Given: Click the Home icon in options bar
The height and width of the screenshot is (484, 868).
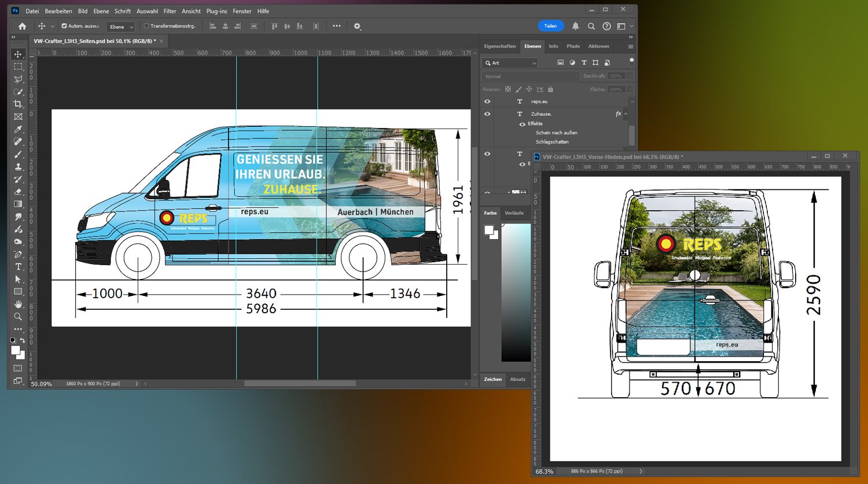Looking at the screenshot, I should pyautogui.click(x=22, y=26).
